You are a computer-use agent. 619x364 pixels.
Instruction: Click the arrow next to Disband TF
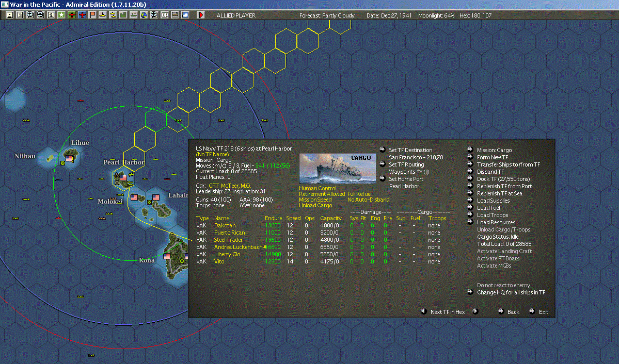[x=470, y=172]
